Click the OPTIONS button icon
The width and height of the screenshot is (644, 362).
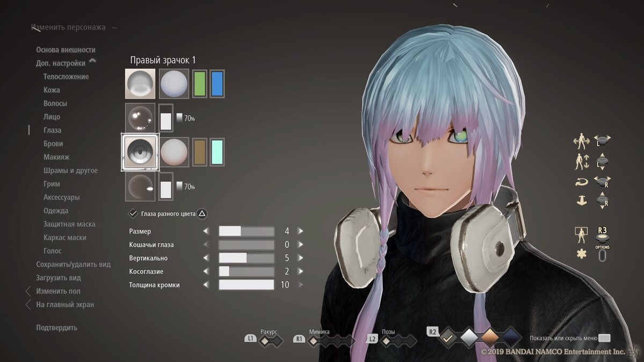(x=603, y=255)
